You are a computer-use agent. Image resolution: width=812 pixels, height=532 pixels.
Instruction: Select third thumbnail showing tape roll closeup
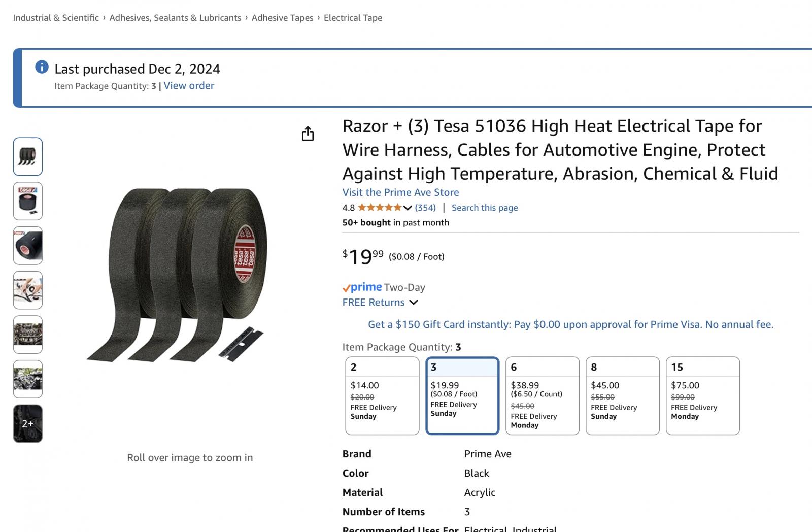point(27,246)
